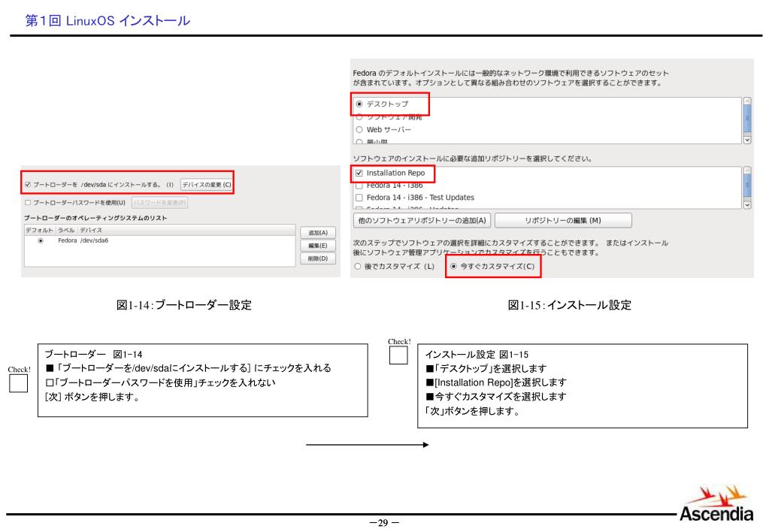Click down arrow of repository list scrollbar
This screenshot has width=769, height=532.
click(747, 205)
